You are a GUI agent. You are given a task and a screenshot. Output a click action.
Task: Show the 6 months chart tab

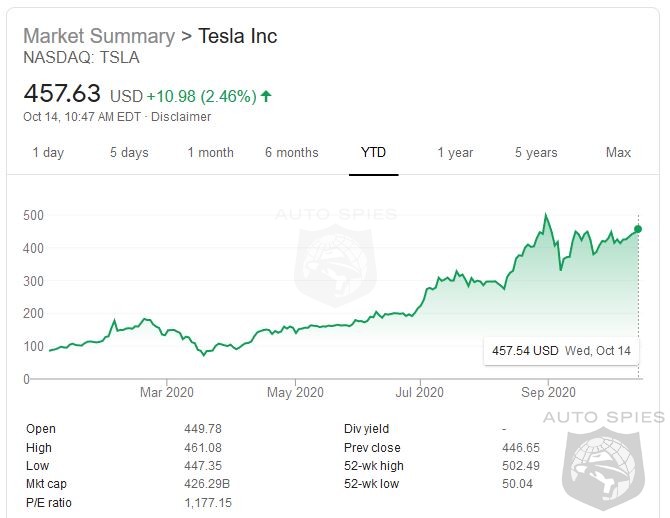292,153
